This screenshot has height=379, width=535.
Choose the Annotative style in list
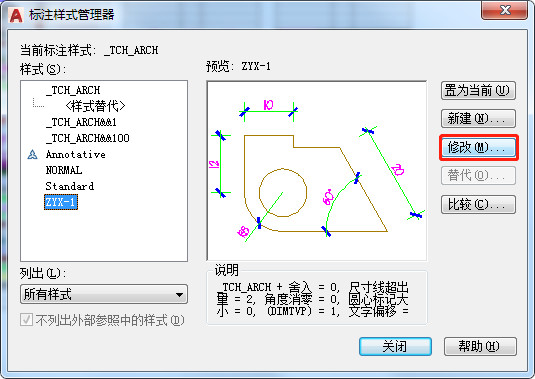[x=76, y=155]
